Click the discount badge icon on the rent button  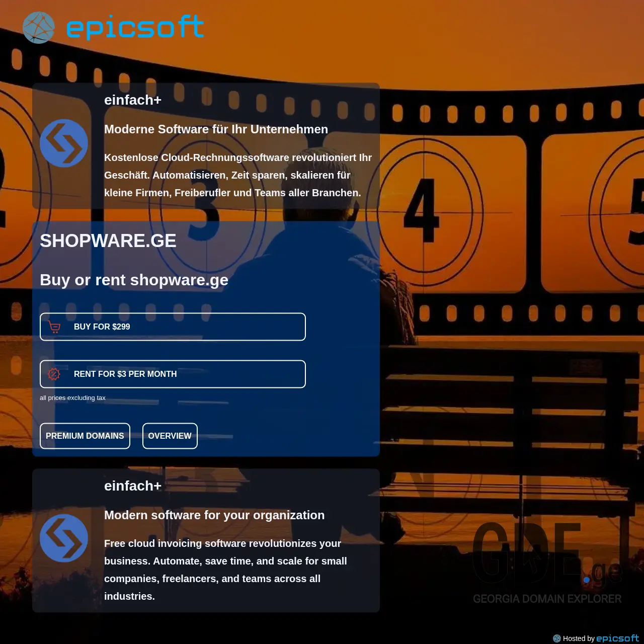point(53,374)
